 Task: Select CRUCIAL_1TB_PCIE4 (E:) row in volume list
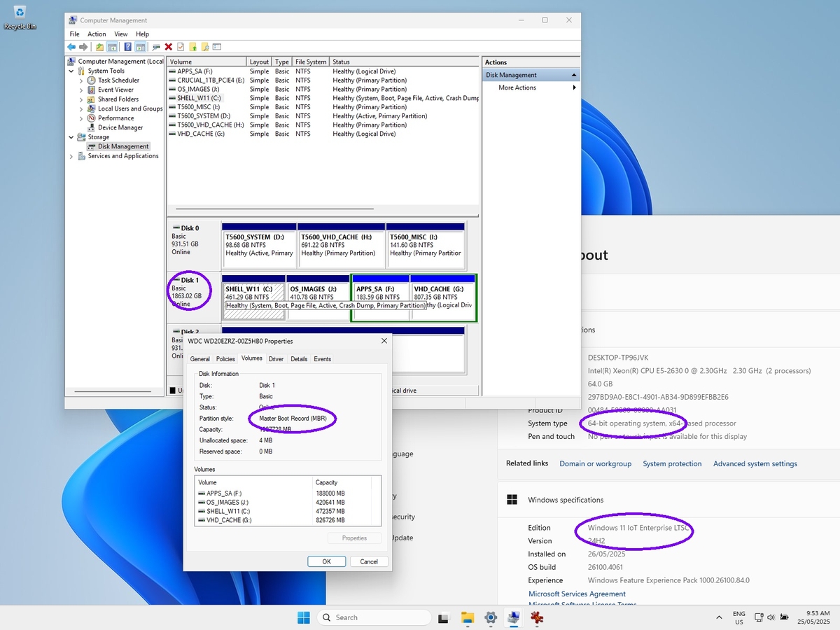(x=323, y=80)
